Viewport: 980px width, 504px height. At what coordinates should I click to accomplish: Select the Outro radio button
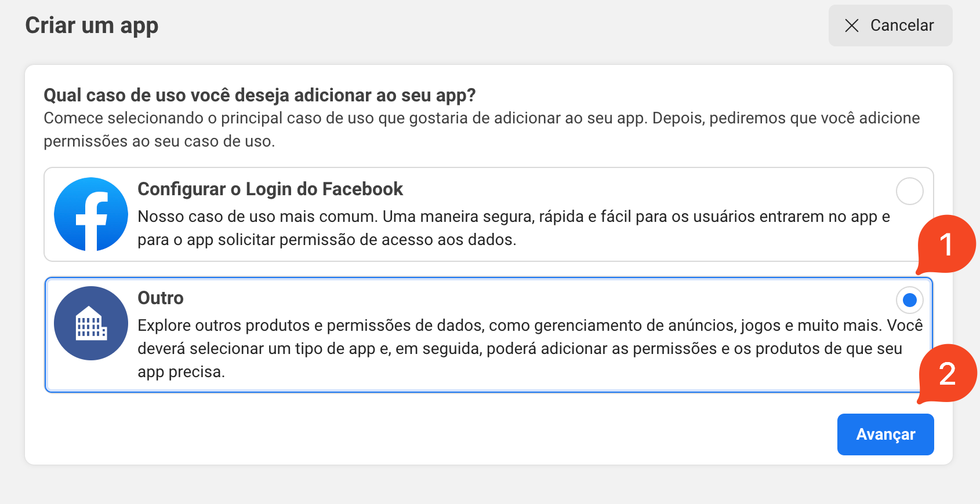[909, 300]
